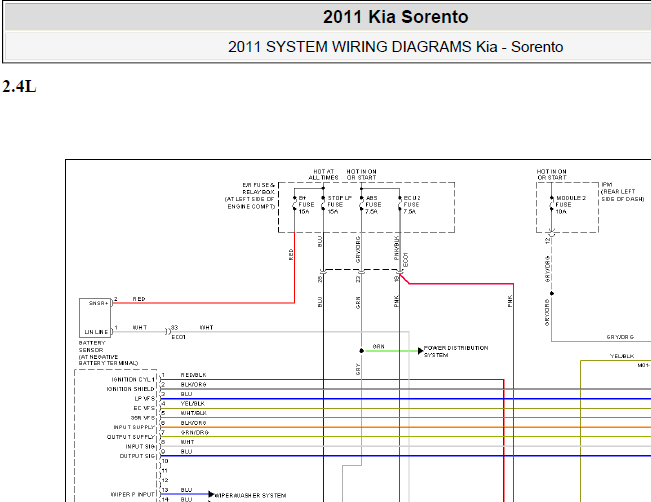Screen dimensions: 651x502
Task: Click the 'RED/BLK' wire label on pin 1
Action: 193,375
